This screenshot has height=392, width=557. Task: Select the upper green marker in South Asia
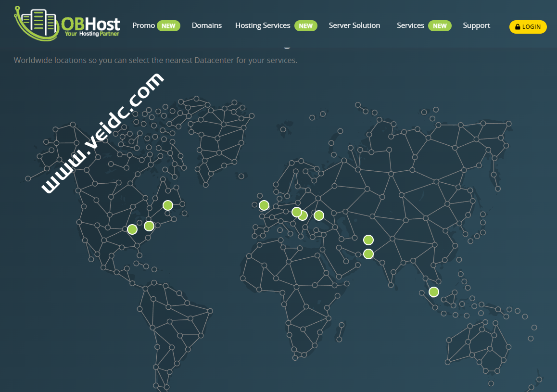(x=368, y=240)
